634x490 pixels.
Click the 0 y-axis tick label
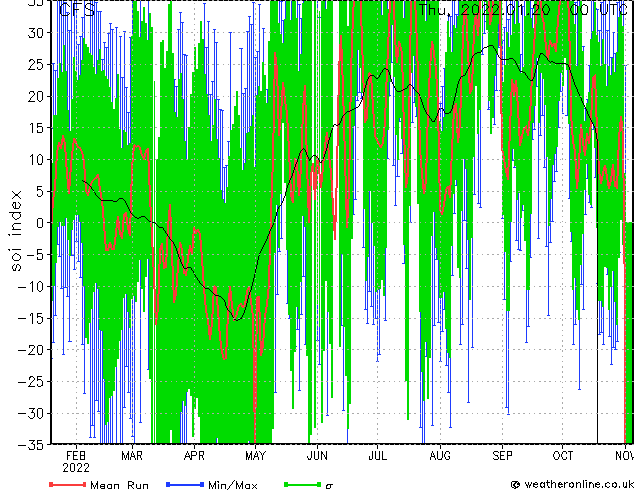tap(39, 223)
